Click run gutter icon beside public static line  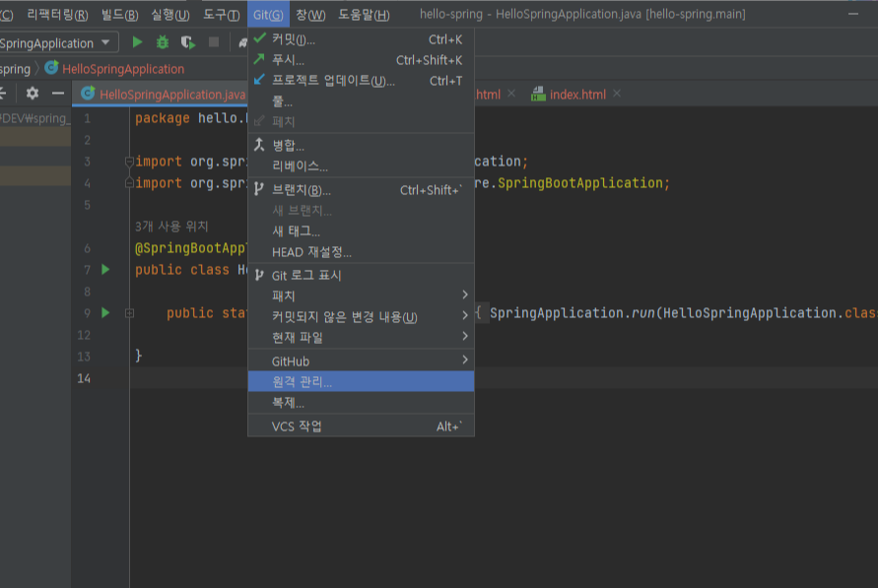pos(105,313)
